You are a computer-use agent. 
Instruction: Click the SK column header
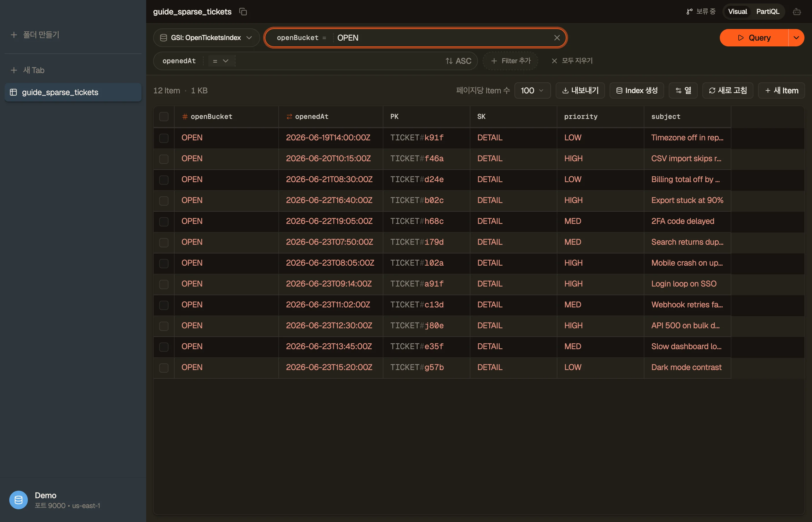coord(513,117)
